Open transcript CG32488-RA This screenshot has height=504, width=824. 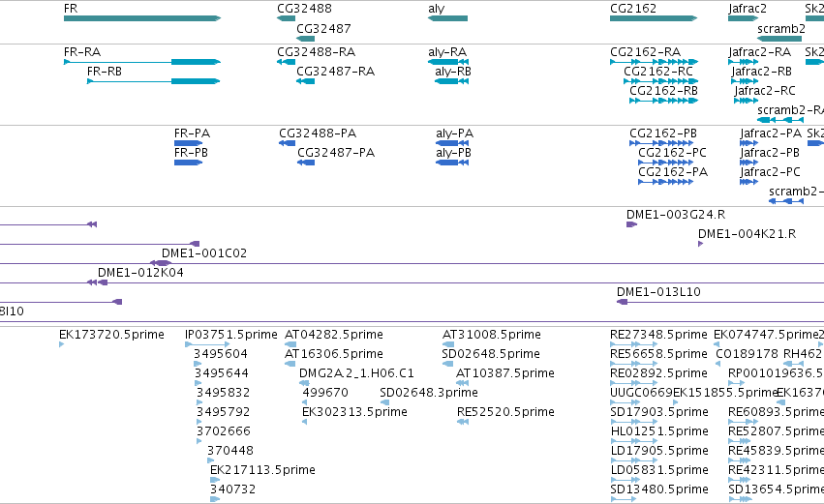point(316,52)
